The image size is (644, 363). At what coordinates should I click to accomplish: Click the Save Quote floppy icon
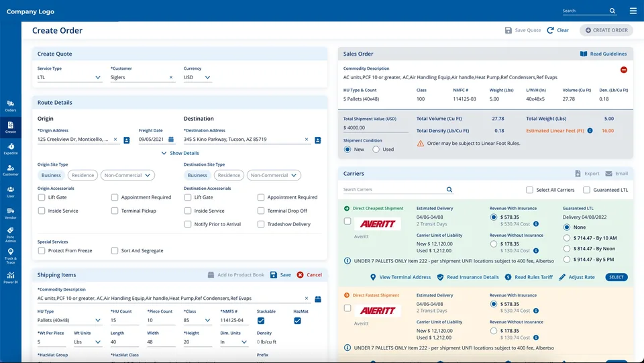tap(508, 30)
